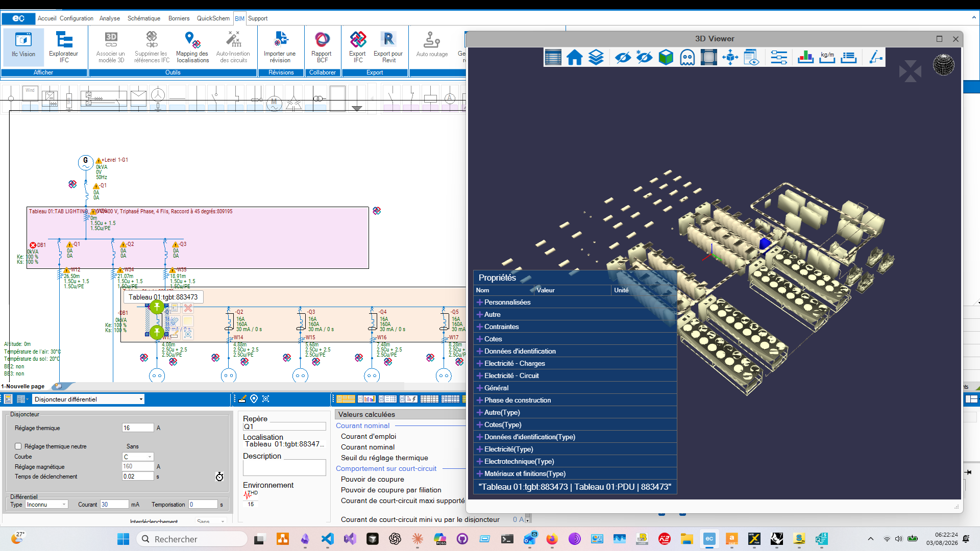Screen dimensions: 980x551
Task: Click the colored bar chart icon
Action: tap(805, 57)
